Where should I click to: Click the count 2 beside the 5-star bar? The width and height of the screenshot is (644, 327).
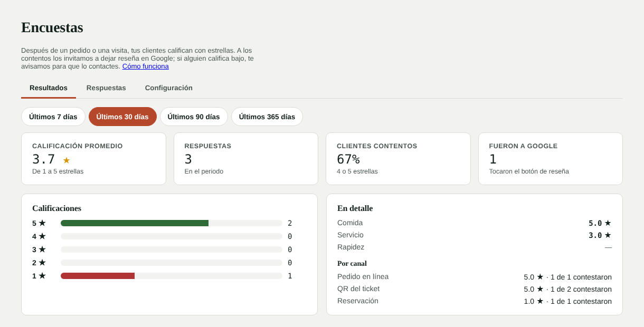[x=290, y=223]
